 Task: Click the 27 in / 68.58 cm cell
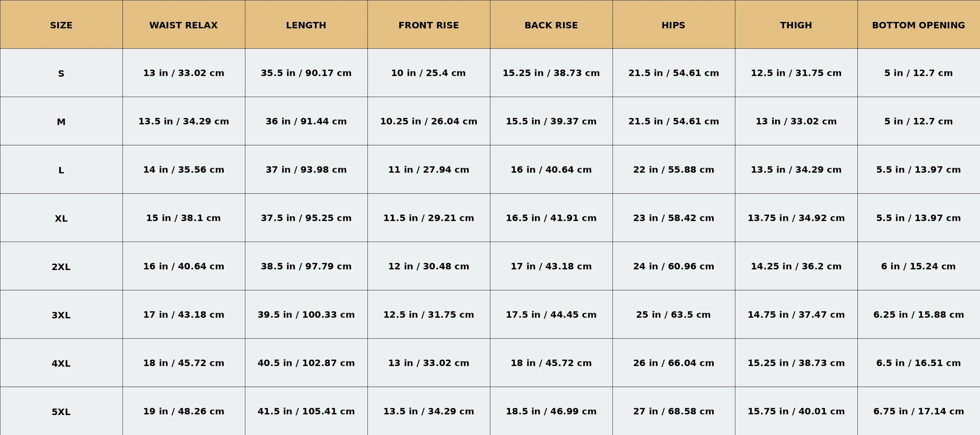pos(673,411)
